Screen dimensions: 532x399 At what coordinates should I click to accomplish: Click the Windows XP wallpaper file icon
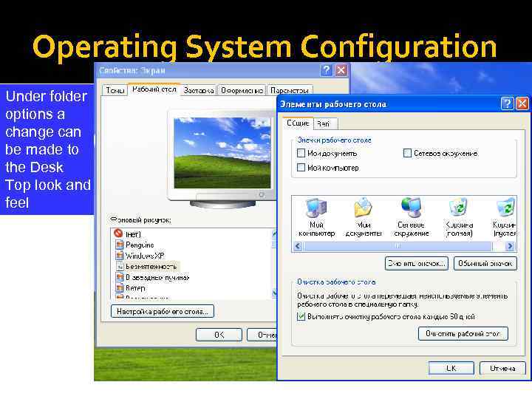click(119, 255)
